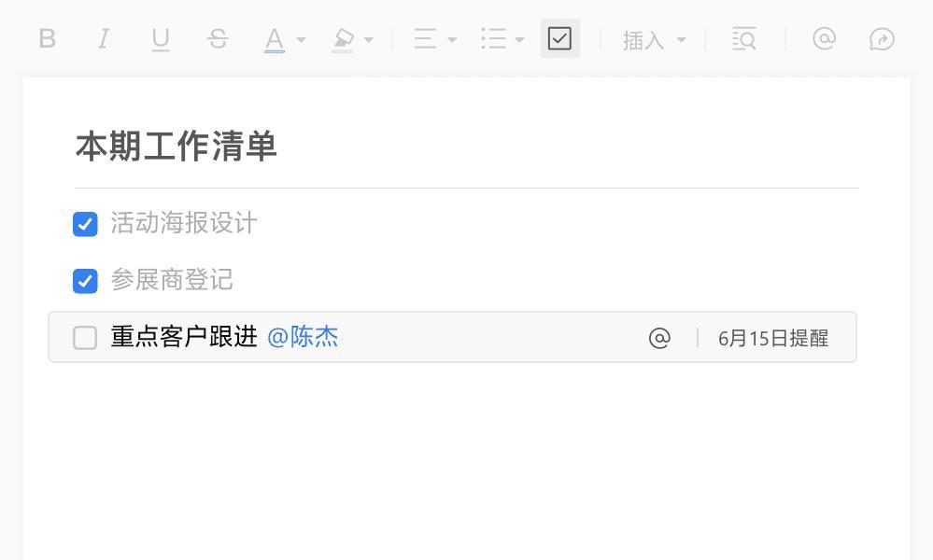933x560 pixels.
Task: Uncheck the 活动海报设计 task
Action: (x=85, y=224)
